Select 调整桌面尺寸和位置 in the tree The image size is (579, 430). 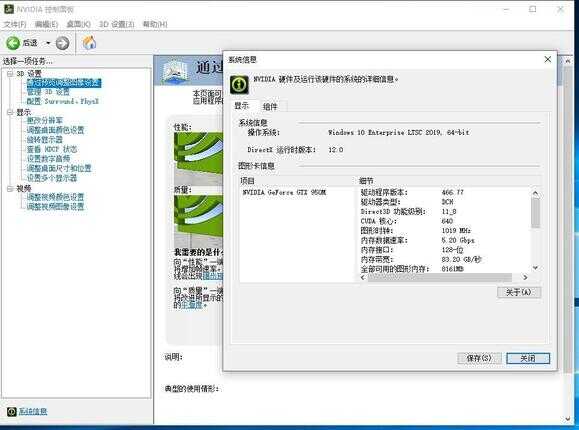point(59,168)
